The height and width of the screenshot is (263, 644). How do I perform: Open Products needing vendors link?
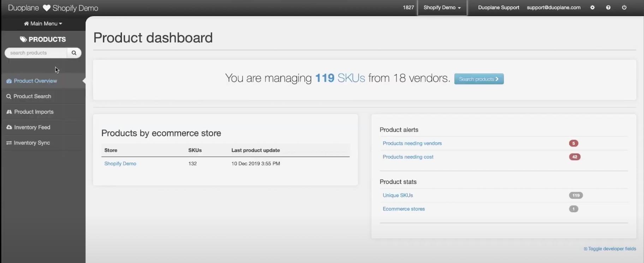coord(412,143)
